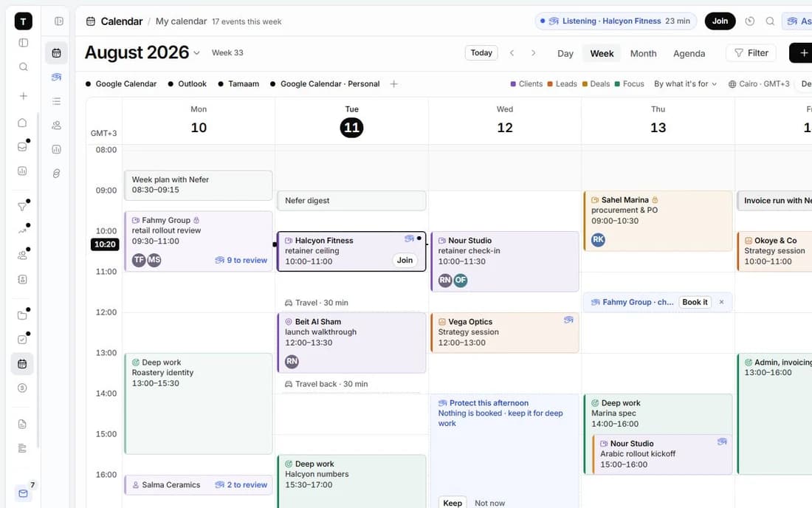Open the Cairo · GMT+3 timezone selector

tap(759, 84)
